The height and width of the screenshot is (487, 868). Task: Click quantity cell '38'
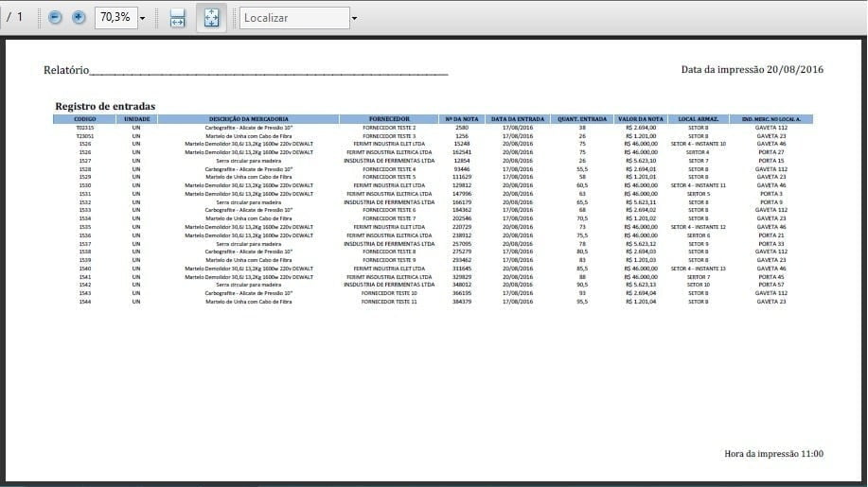pos(582,128)
